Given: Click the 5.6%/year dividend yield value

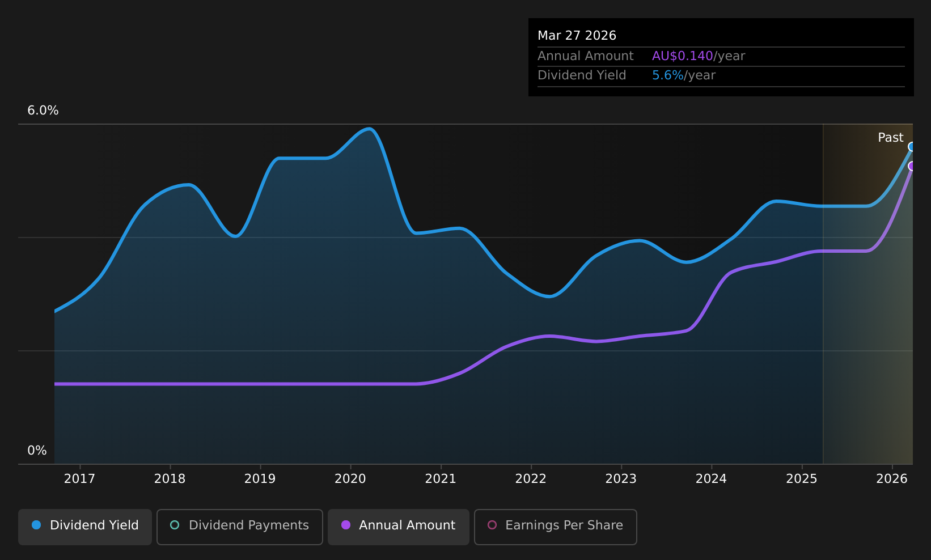Looking at the screenshot, I should [x=684, y=75].
